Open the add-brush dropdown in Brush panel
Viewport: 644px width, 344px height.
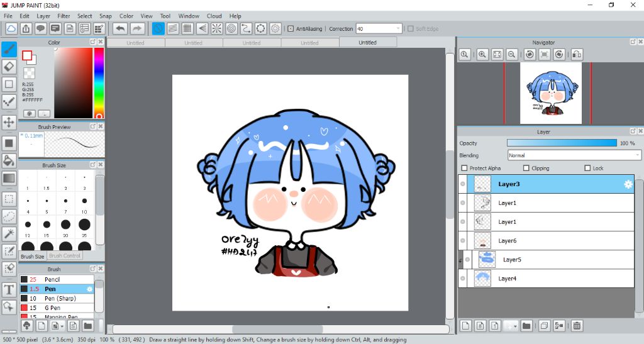pyautogui.click(x=57, y=326)
